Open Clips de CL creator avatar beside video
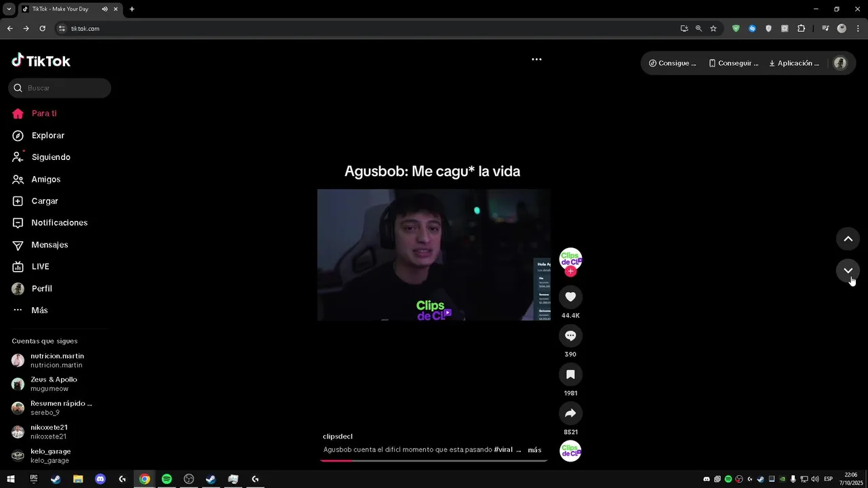The width and height of the screenshot is (868, 488). [x=570, y=259]
